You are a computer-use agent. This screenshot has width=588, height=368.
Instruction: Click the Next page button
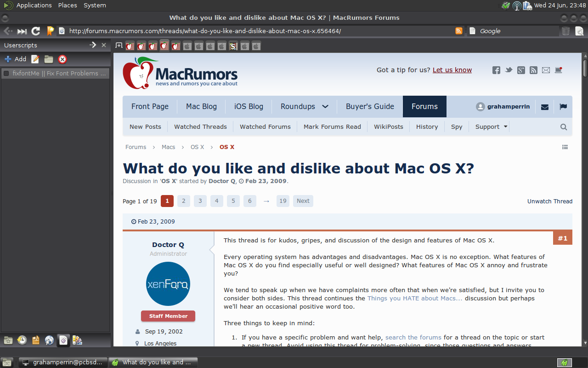point(303,201)
